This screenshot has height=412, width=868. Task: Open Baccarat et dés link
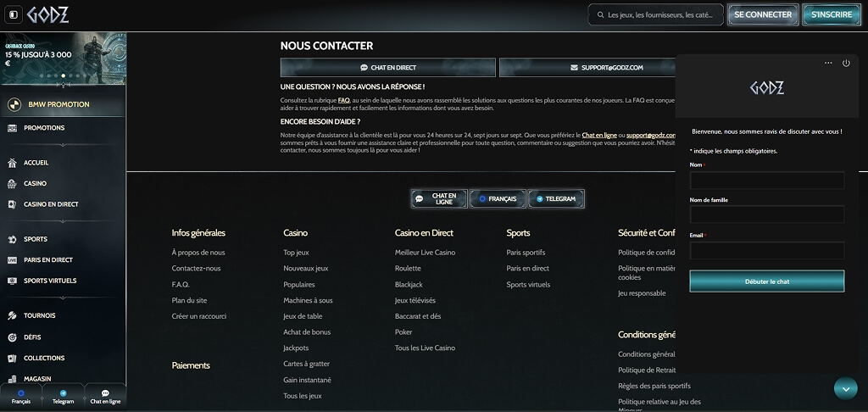point(418,316)
